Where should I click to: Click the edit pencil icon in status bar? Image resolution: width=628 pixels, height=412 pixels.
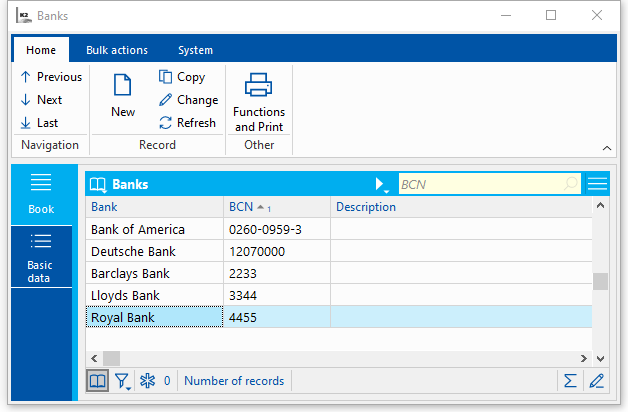click(597, 381)
